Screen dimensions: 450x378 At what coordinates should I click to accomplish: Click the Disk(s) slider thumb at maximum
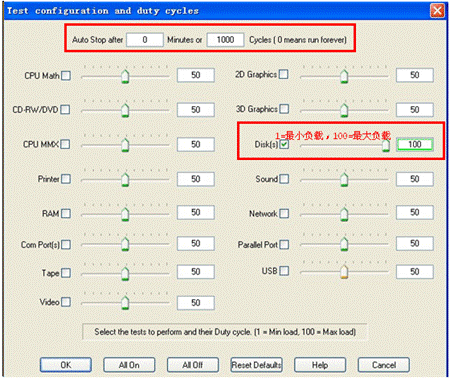coord(386,146)
